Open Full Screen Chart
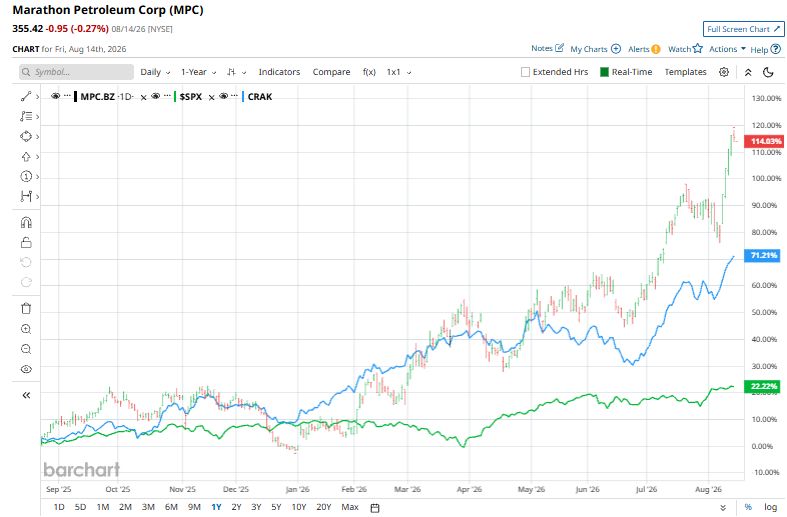Screen dimensions: 787x517 point(743,29)
